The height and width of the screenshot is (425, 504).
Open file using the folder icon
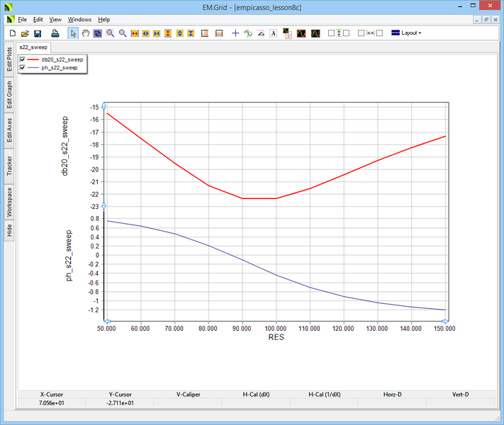25,33
